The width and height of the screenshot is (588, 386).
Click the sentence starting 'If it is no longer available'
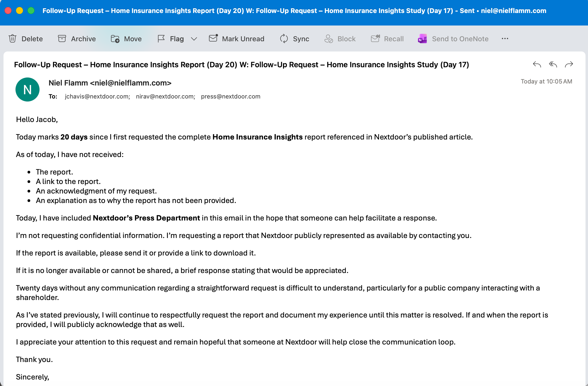pos(182,270)
